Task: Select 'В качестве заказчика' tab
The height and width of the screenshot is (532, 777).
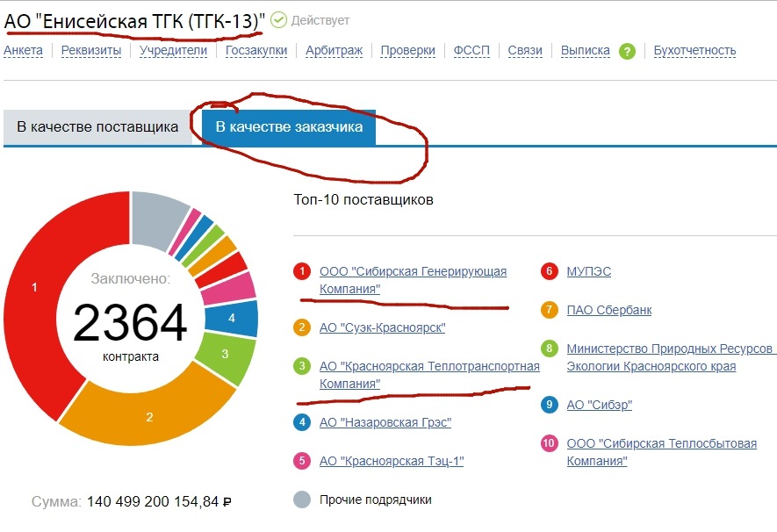Action: point(289,127)
